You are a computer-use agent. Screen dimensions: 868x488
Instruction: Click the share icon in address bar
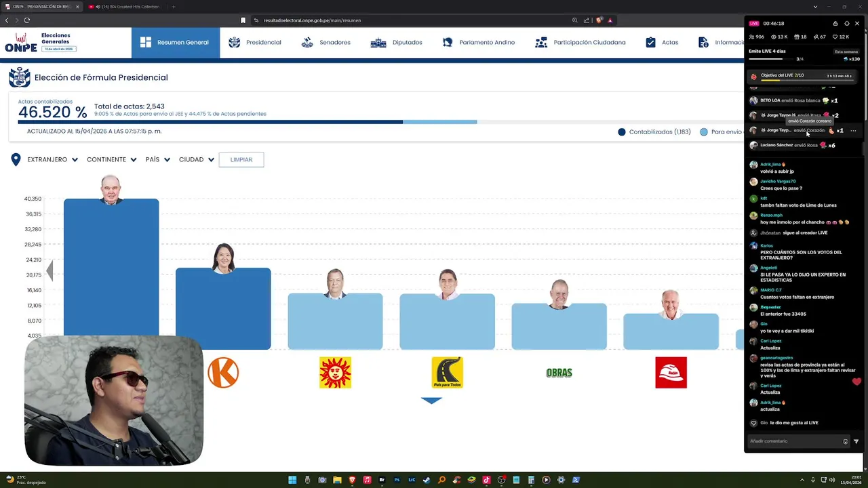[x=586, y=20]
